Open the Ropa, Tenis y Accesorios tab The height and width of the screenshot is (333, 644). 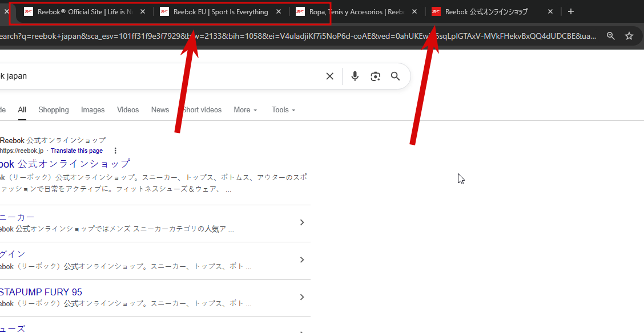pos(356,12)
